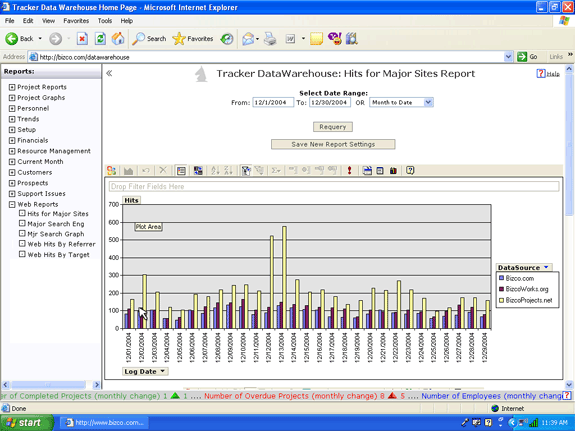Click the Sort Ascending A-Z icon
Viewport: 575px width, 431px height.
point(215,171)
